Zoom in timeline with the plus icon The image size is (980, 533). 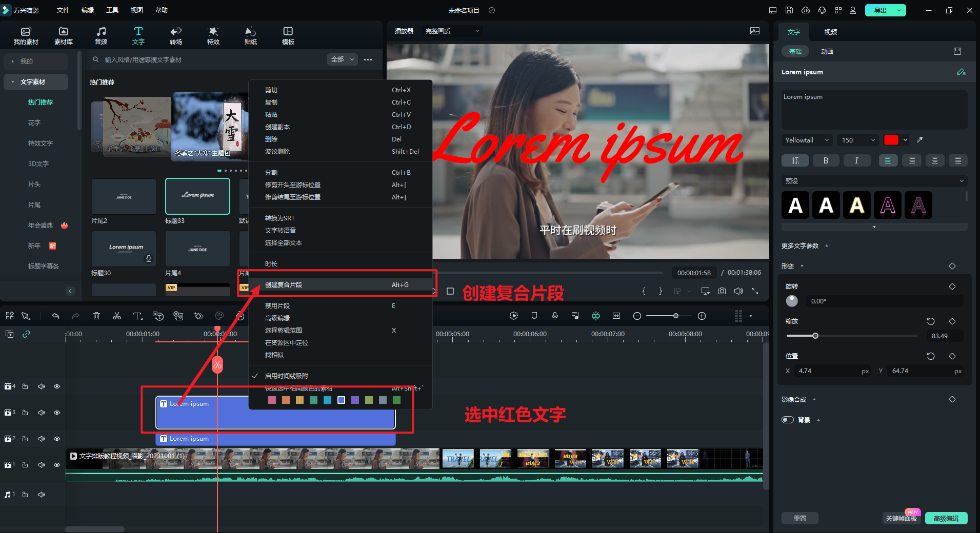click(x=702, y=316)
